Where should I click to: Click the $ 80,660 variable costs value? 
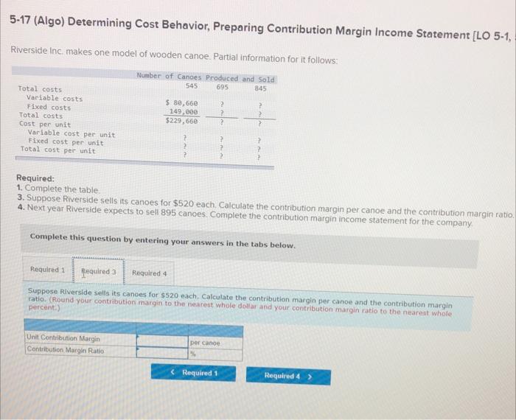pos(181,103)
